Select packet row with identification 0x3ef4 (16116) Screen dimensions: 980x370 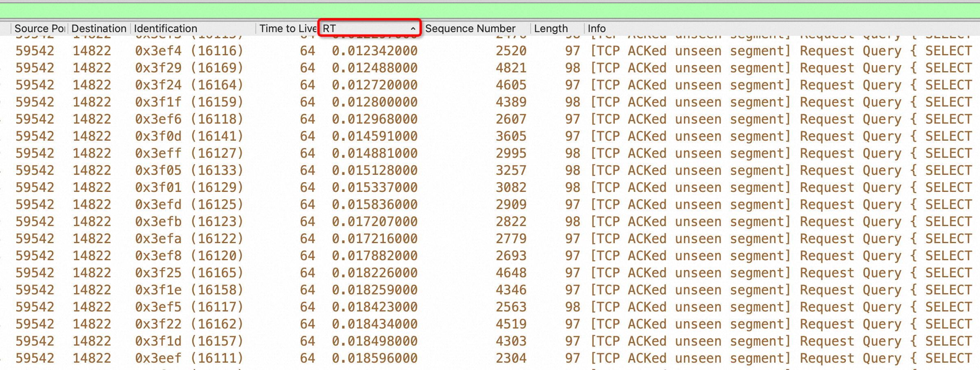tap(490, 51)
